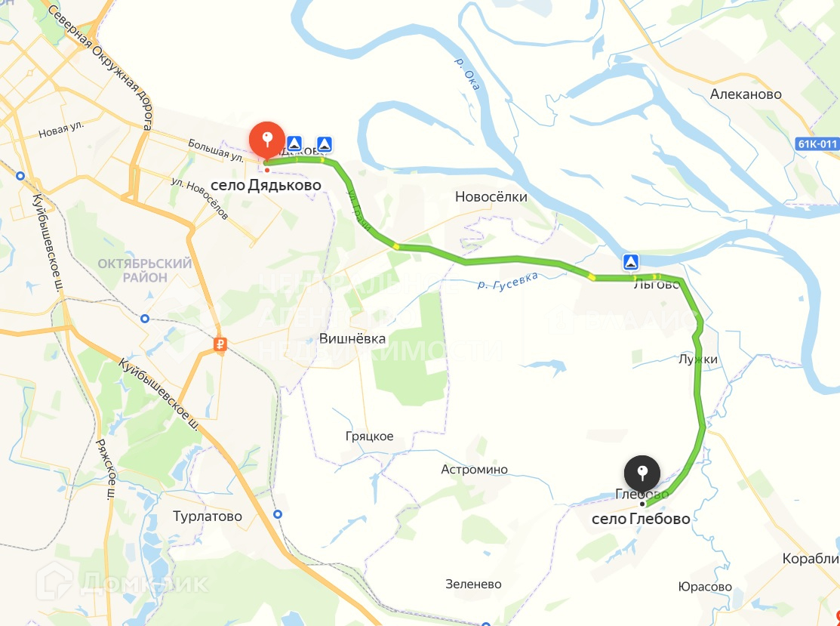Click the село Глебово destination label

641,519
